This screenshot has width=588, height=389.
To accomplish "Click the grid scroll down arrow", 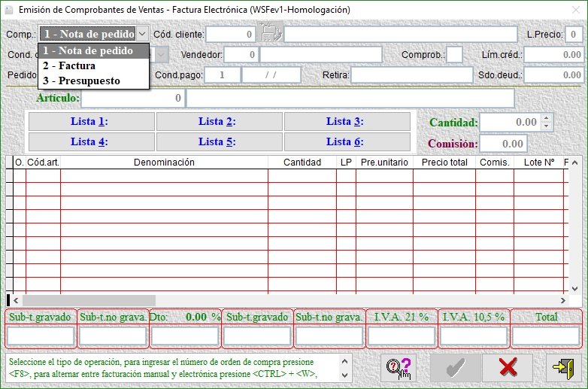I will [x=574, y=288].
